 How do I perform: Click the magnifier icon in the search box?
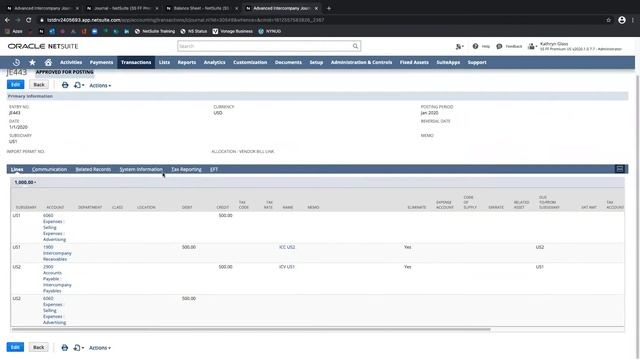coord(356,46)
